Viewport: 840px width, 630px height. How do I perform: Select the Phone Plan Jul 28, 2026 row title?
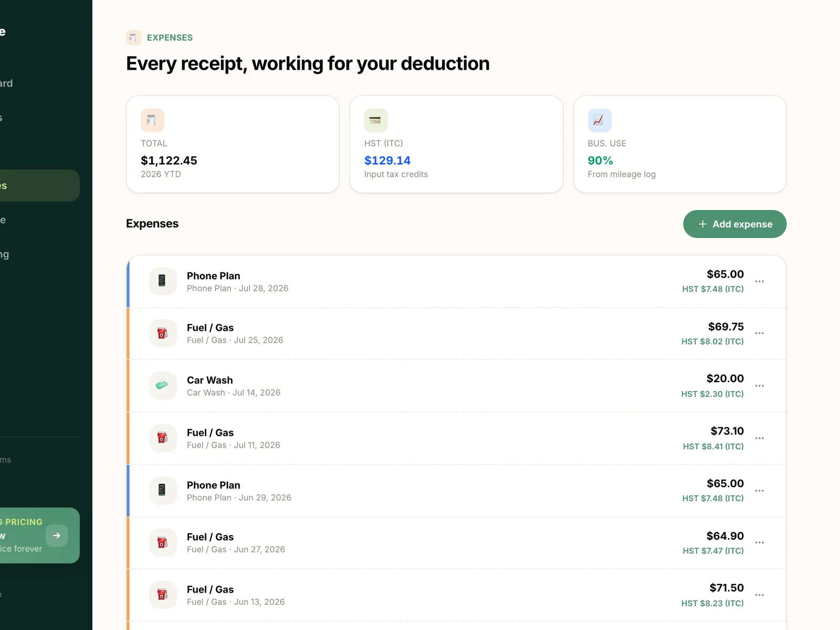pos(214,276)
